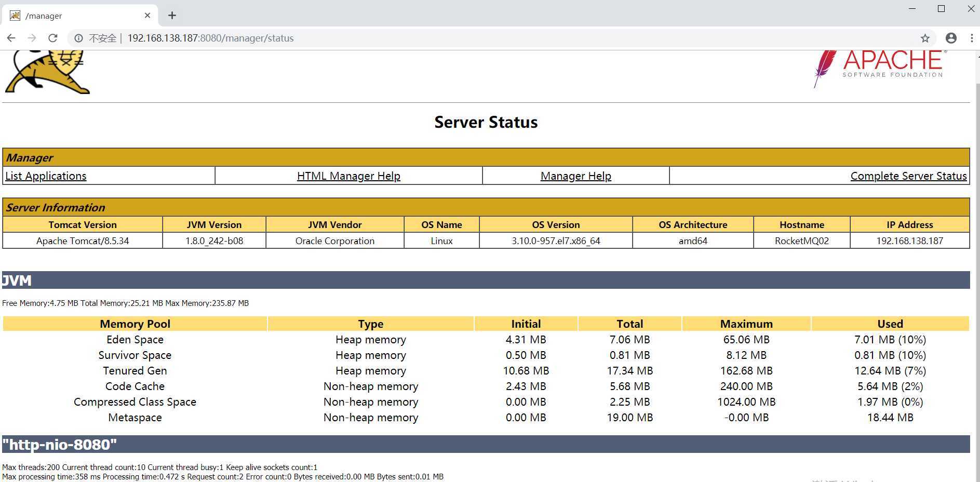Open the Chrome three-dot menu
Viewport: 980px width, 482px height.
tap(972, 38)
